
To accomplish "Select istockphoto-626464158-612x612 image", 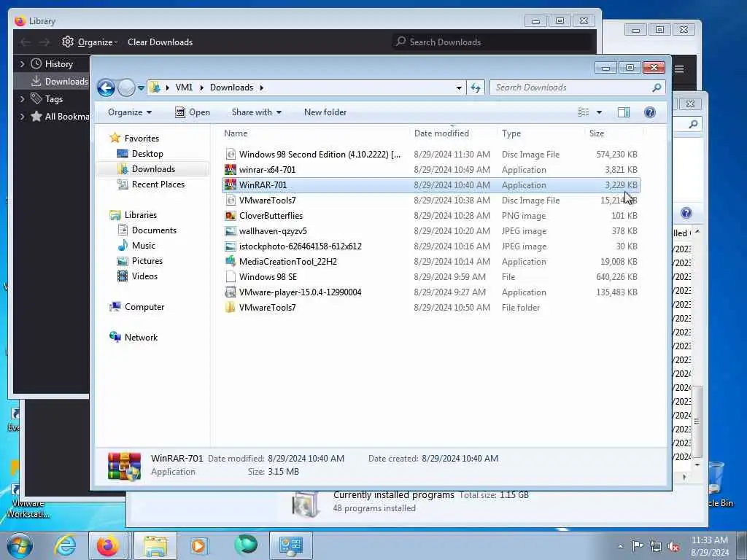I will point(431,246).
